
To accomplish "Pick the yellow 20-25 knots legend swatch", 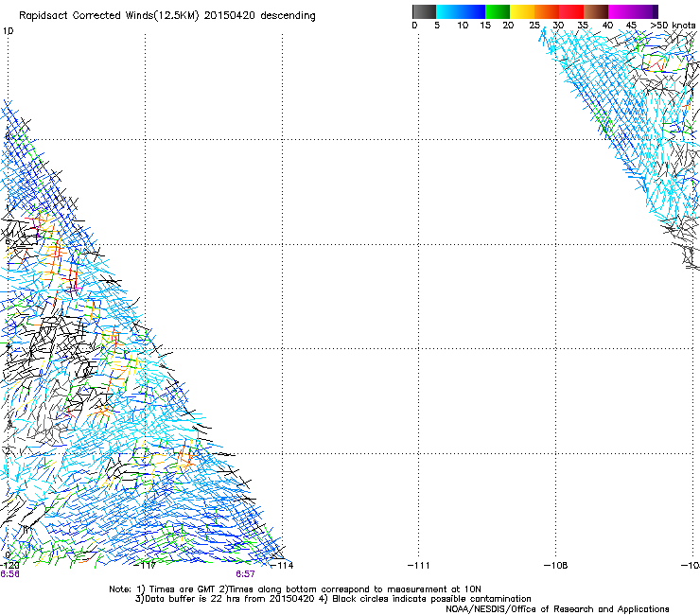I will [522, 11].
